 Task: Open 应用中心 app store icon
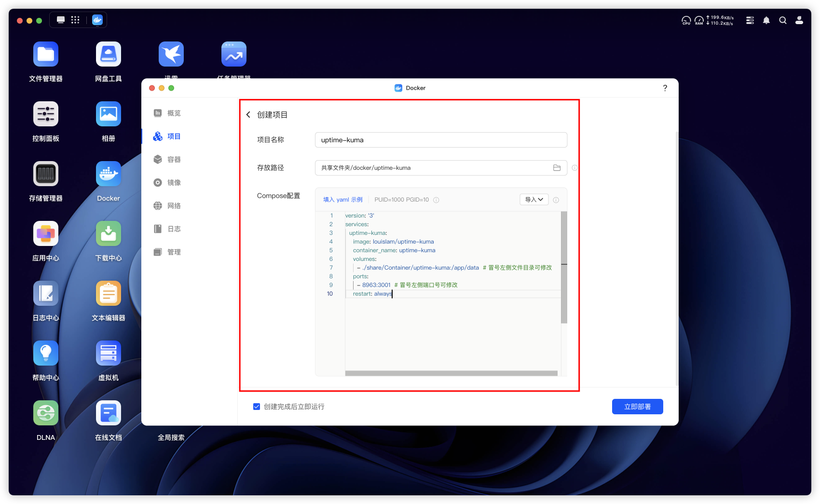(x=46, y=233)
